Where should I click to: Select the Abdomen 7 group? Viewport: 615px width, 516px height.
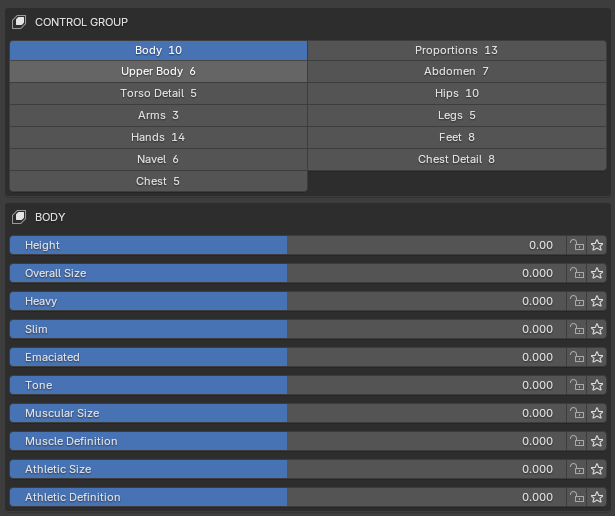click(x=457, y=71)
